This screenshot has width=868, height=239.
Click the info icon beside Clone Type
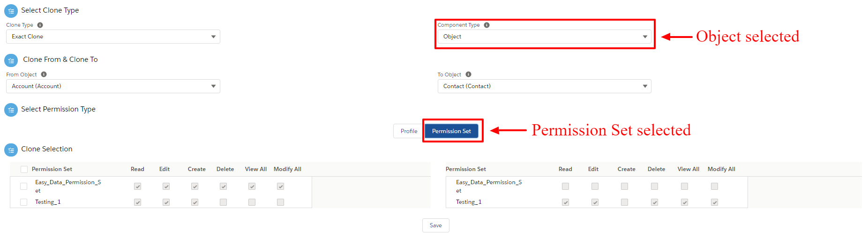pos(40,25)
